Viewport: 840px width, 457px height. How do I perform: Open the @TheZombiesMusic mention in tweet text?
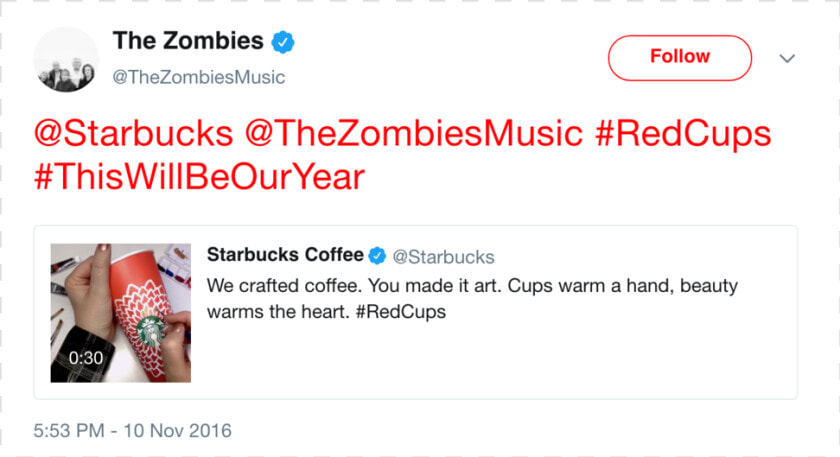[414, 133]
